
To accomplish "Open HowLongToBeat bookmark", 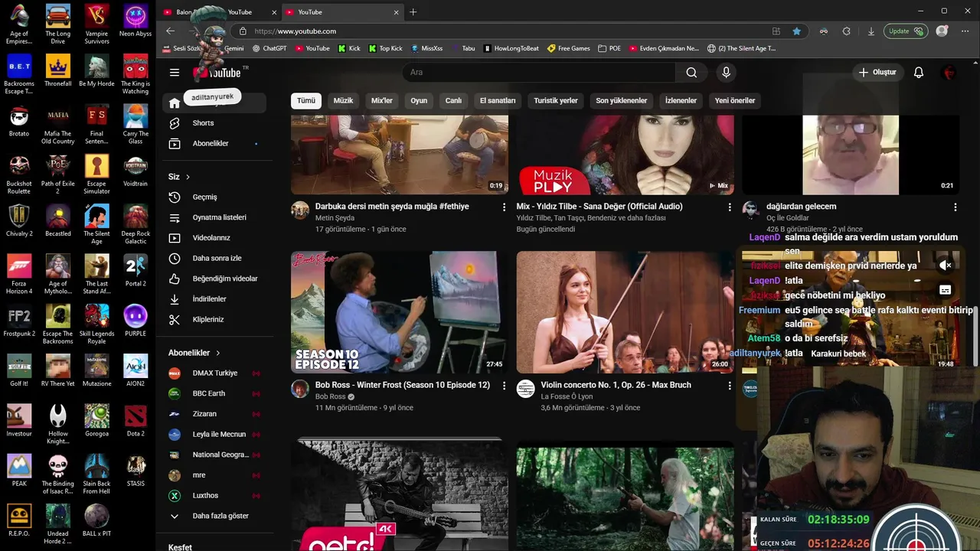I will click(511, 48).
